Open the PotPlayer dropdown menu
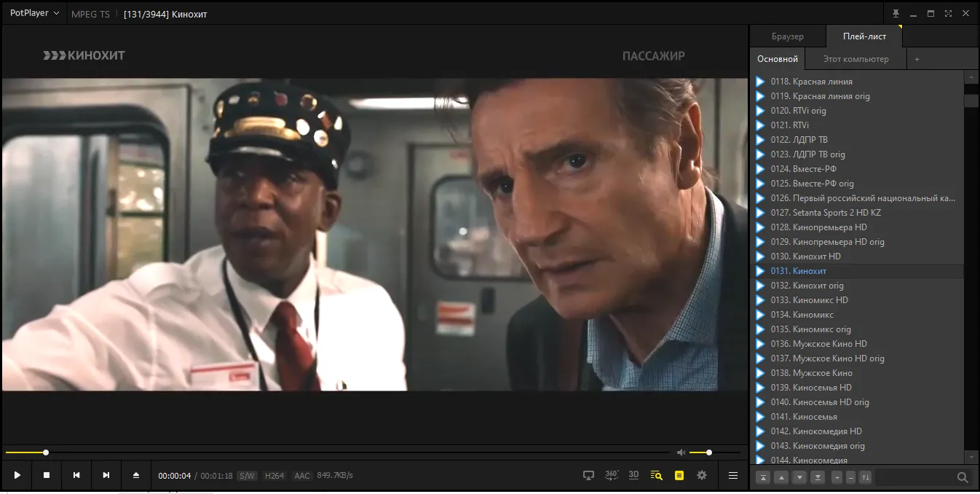 point(35,13)
